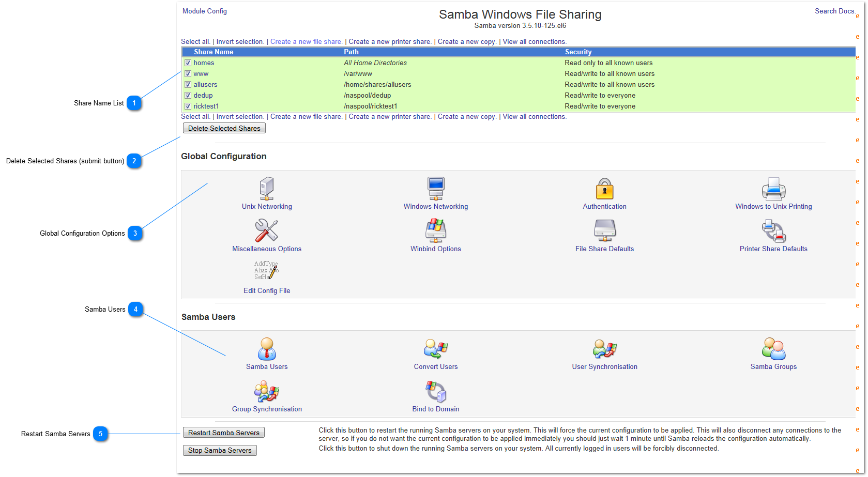Screen dimensions: 868x477
Task: Click the top Create a new file share link
Action: click(x=306, y=41)
